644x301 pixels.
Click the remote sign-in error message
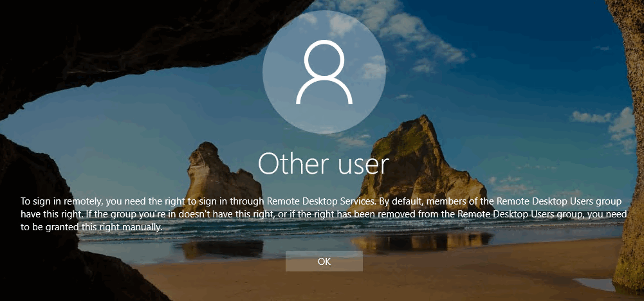coord(322,214)
